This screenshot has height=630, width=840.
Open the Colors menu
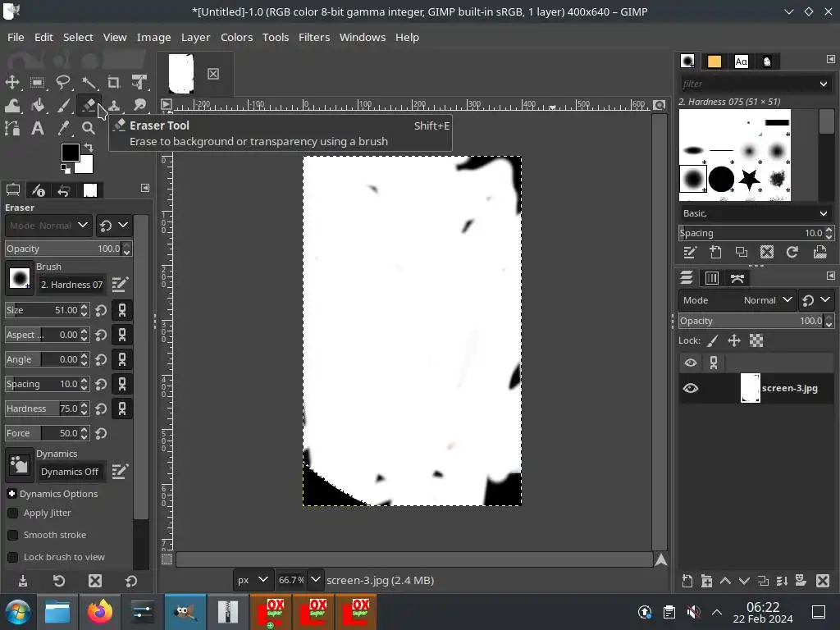tap(237, 37)
